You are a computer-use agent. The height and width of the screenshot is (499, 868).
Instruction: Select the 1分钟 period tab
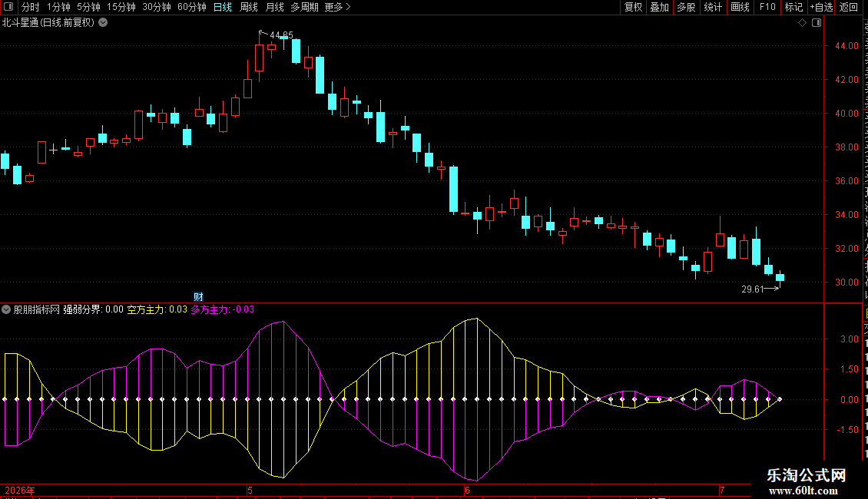point(58,7)
